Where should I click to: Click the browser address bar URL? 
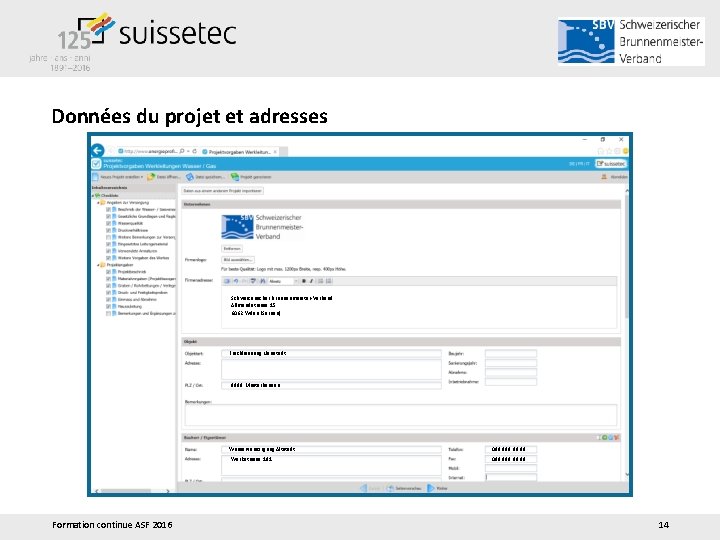[x=151, y=151]
